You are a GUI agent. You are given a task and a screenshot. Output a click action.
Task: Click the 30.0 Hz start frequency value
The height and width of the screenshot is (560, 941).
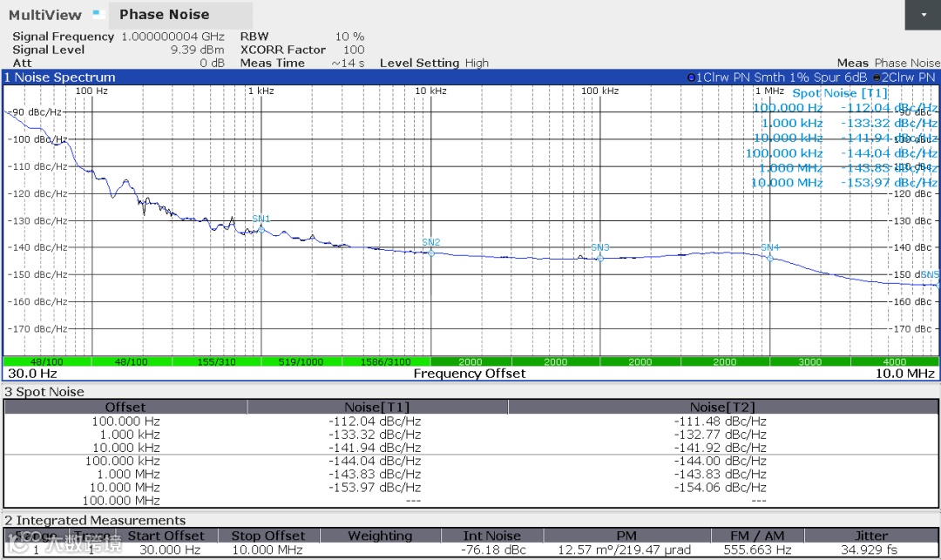32,374
